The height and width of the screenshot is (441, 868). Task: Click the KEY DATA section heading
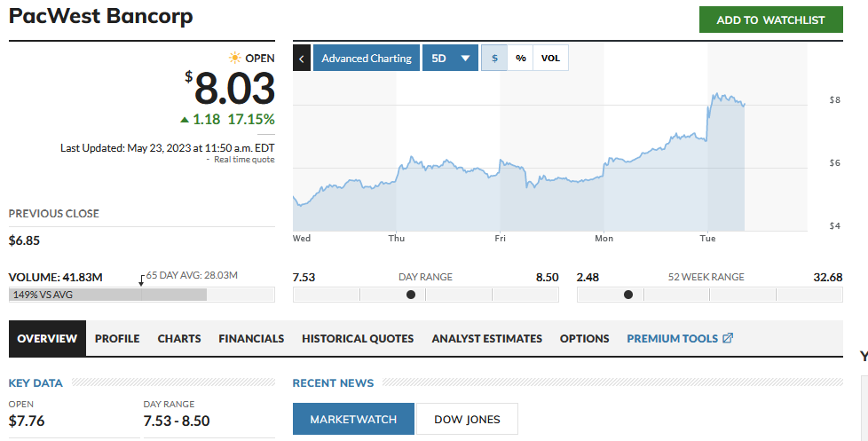[x=36, y=383]
